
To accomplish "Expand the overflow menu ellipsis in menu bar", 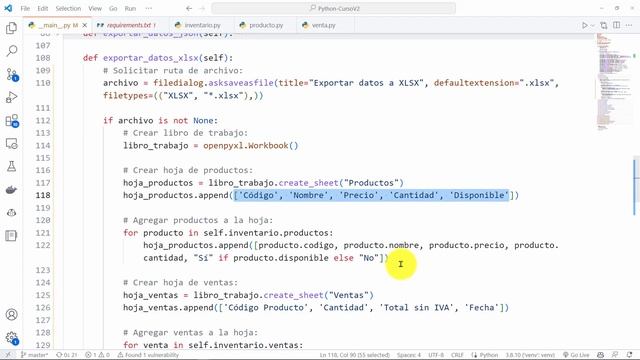I will (149, 8).
